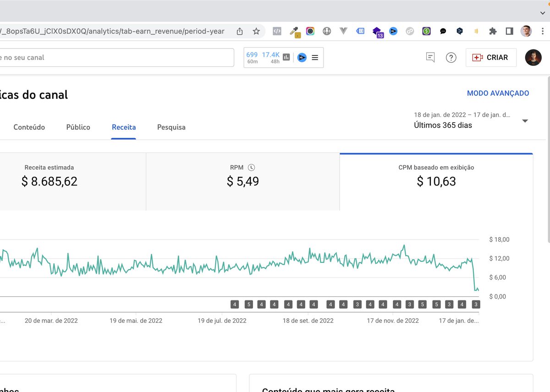This screenshot has height=392, width=550.
Task: Open the YouTube Studio account avatar
Action: [x=533, y=57]
